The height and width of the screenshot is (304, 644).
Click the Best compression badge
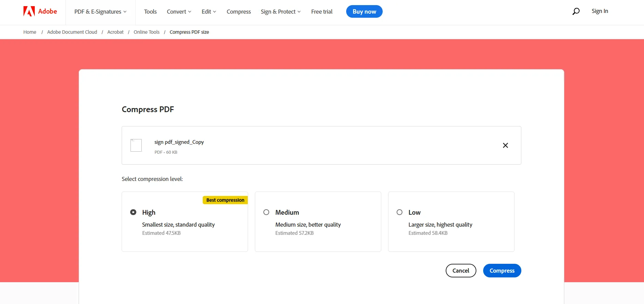point(225,200)
